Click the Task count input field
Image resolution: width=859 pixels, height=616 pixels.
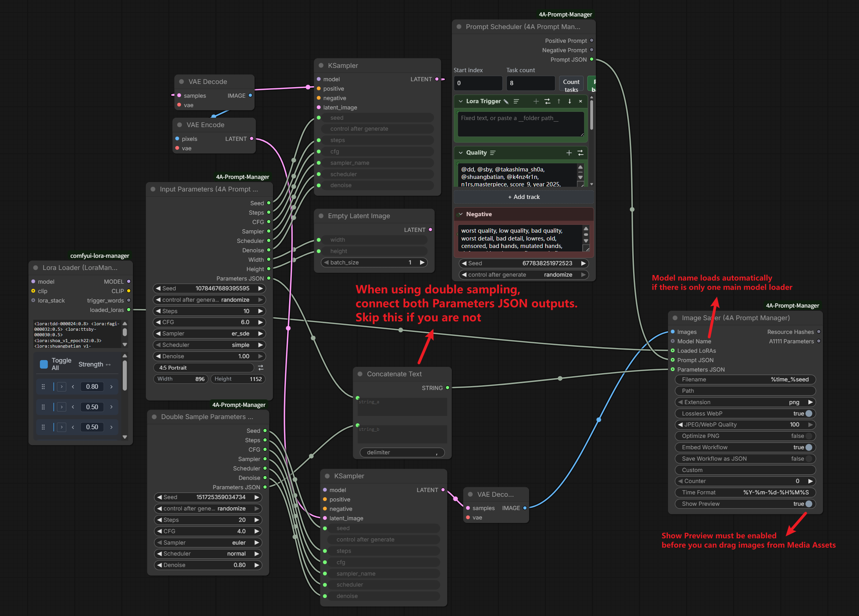click(x=530, y=83)
